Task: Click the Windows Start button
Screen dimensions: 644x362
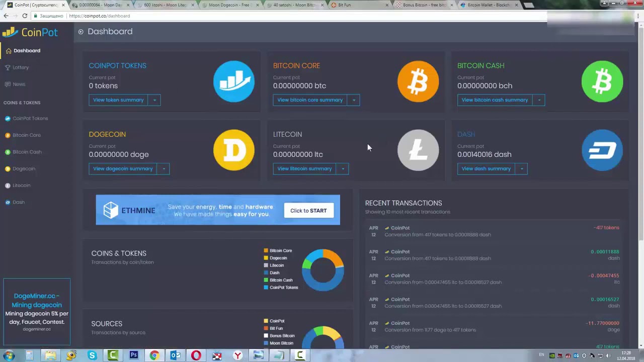Action: (9, 355)
